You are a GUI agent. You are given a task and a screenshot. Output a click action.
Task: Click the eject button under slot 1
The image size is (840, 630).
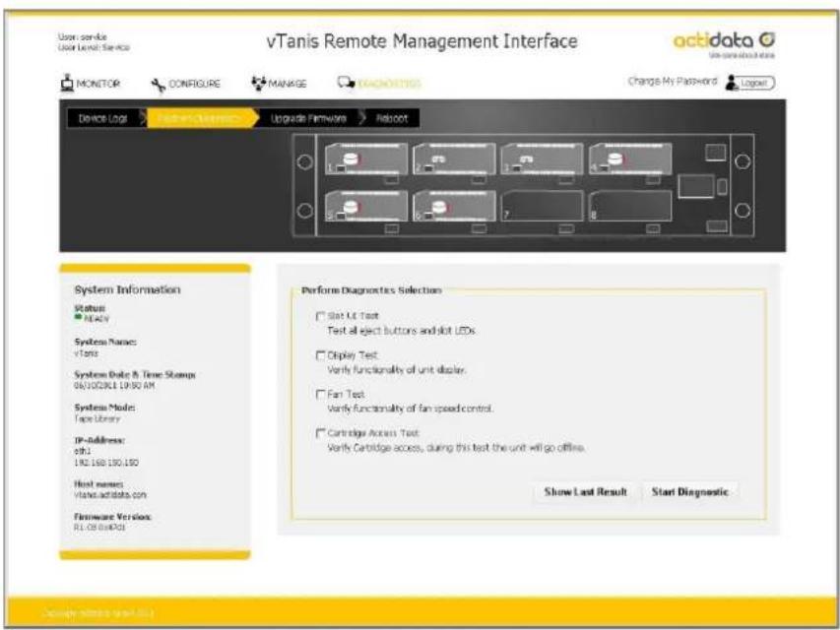tap(392, 180)
